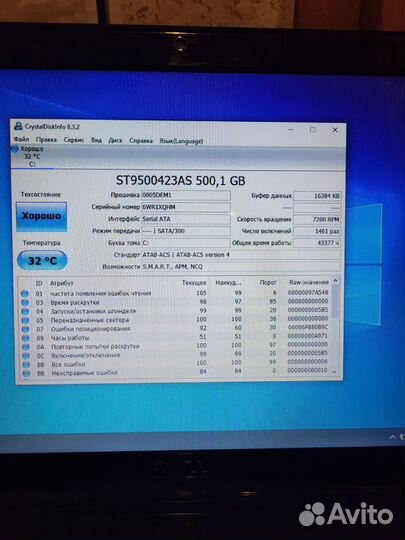Click the Число включений 1461 field

pos(317,231)
